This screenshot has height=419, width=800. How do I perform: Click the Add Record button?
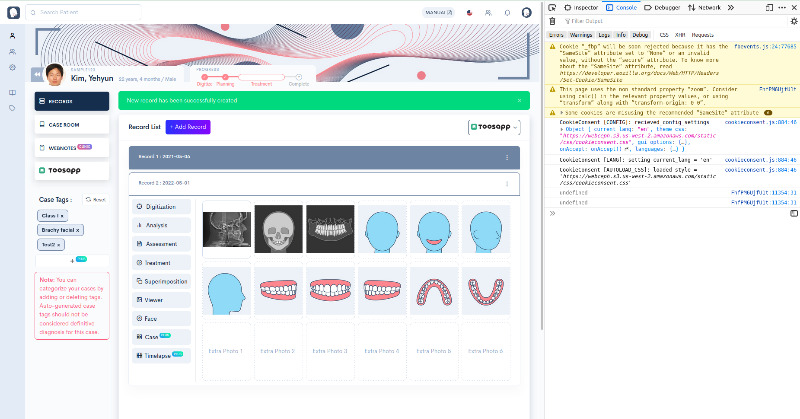click(x=188, y=127)
